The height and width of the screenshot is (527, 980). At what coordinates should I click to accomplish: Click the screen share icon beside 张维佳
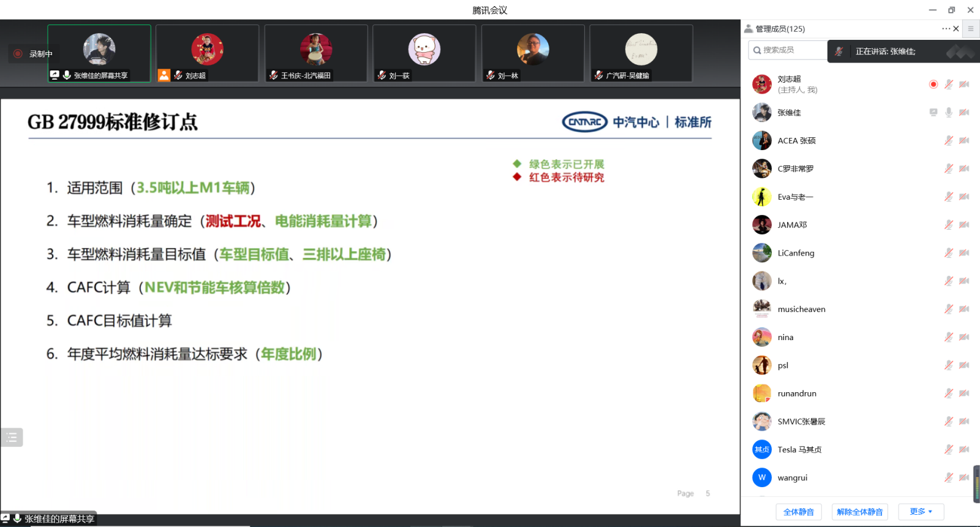tap(933, 113)
